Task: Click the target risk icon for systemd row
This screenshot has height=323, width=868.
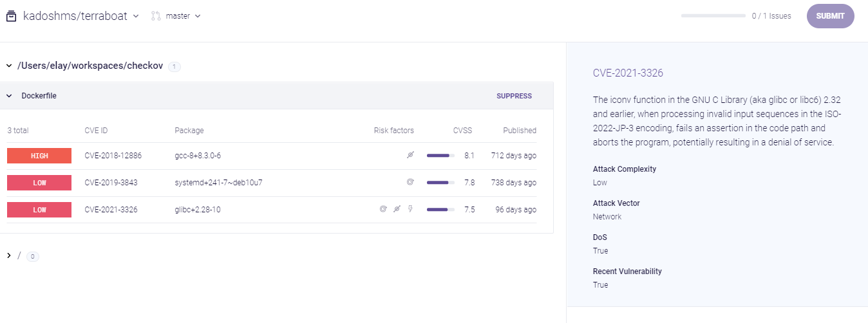Action: tap(410, 183)
